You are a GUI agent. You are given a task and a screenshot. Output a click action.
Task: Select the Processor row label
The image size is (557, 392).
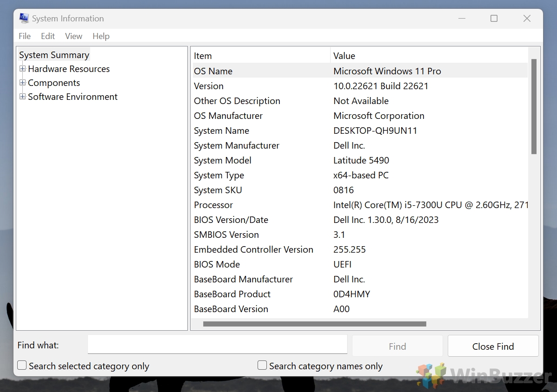click(213, 205)
